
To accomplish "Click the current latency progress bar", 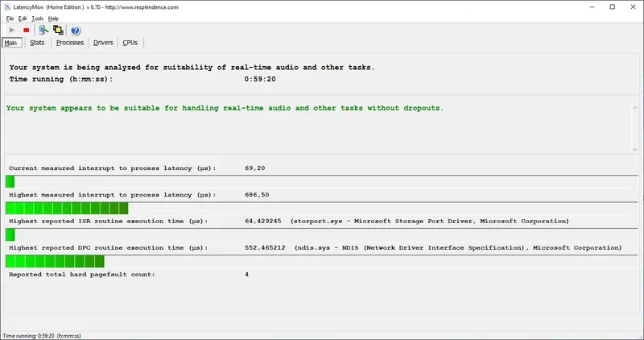I will click(x=321, y=181).
